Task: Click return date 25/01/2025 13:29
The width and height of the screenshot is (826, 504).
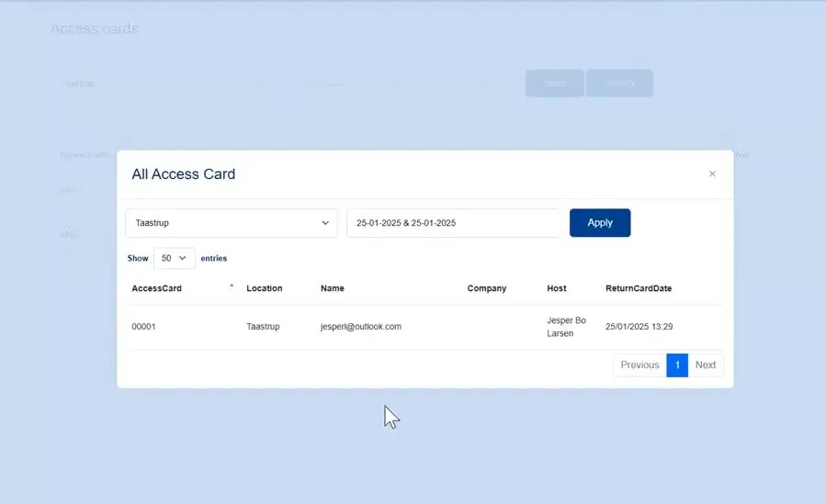Action: 639,327
